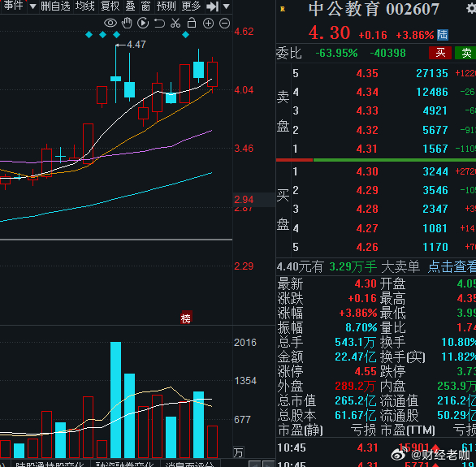The image size is (476, 467).
Task: Open the 均线 moving average menu
Action: point(85,6)
